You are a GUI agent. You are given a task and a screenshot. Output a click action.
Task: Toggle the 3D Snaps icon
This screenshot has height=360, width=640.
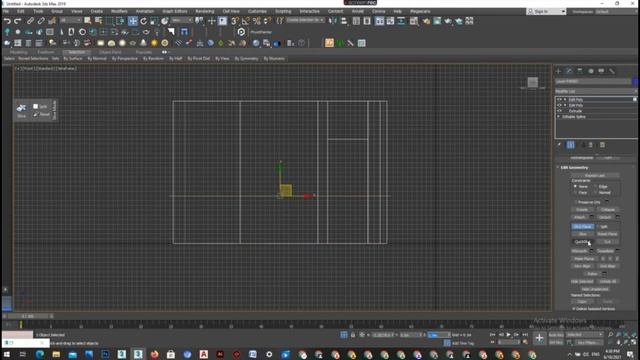(235, 21)
